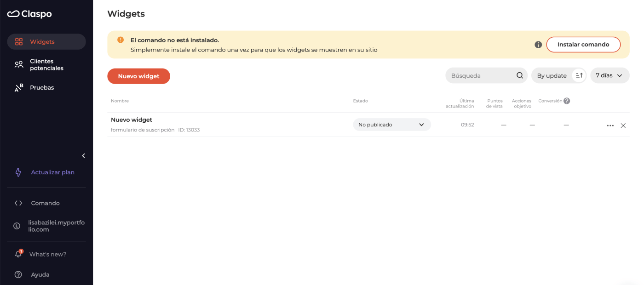644x285 pixels.
Task: Click the orange warning icon in banner
Action: (121, 40)
